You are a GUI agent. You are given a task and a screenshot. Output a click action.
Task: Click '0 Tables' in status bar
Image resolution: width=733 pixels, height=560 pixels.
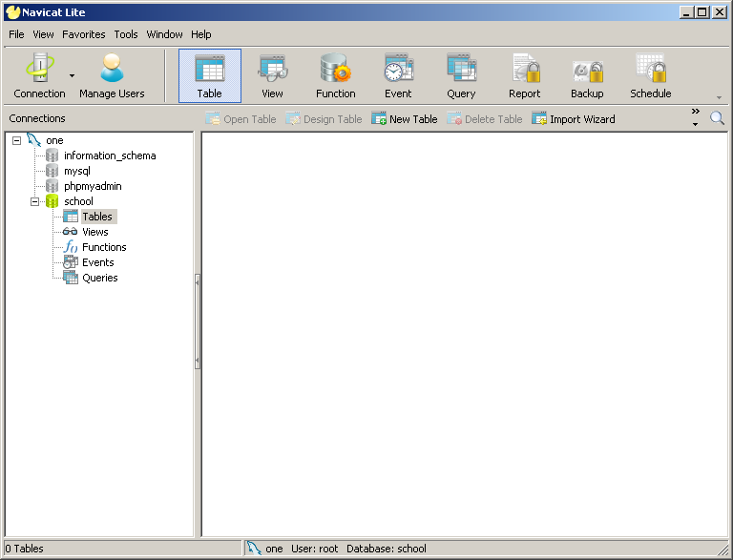pos(24,549)
